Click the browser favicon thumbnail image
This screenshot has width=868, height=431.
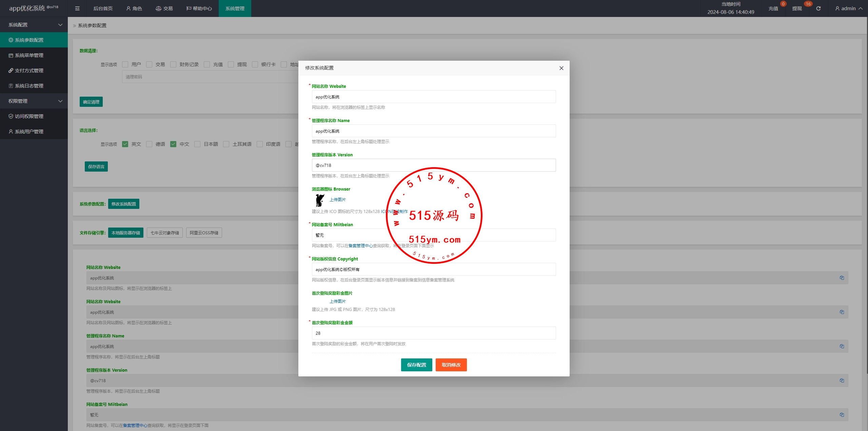[319, 200]
